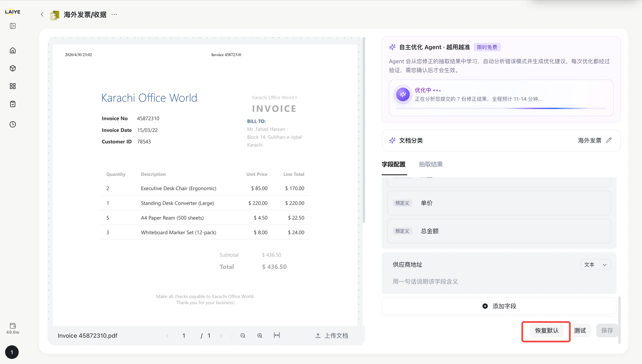642x364 pixels.
Task: Click the 限时免费 badge
Action: (x=487, y=47)
